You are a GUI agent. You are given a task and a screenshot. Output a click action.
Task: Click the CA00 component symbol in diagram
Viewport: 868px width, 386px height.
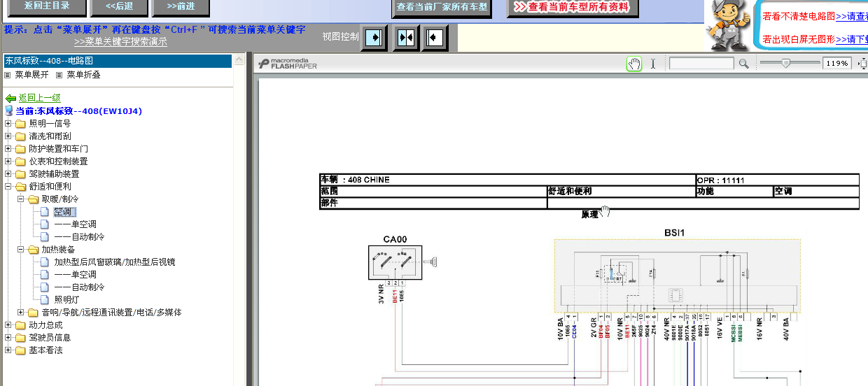click(x=395, y=263)
